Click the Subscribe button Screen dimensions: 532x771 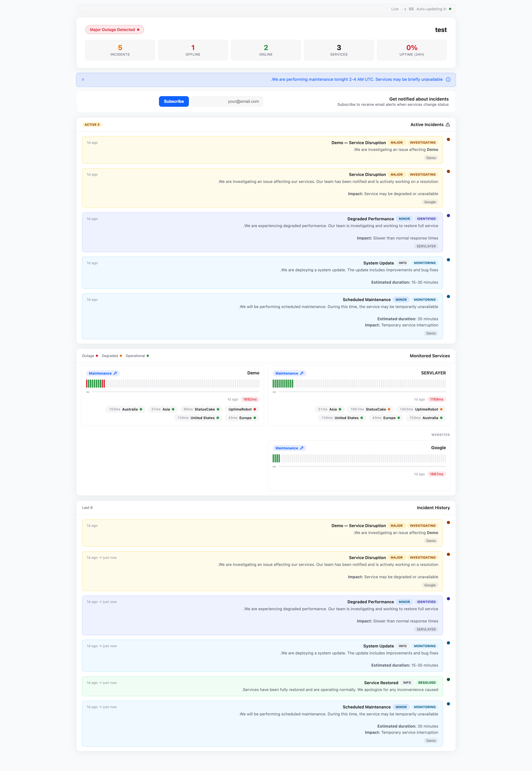(174, 101)
